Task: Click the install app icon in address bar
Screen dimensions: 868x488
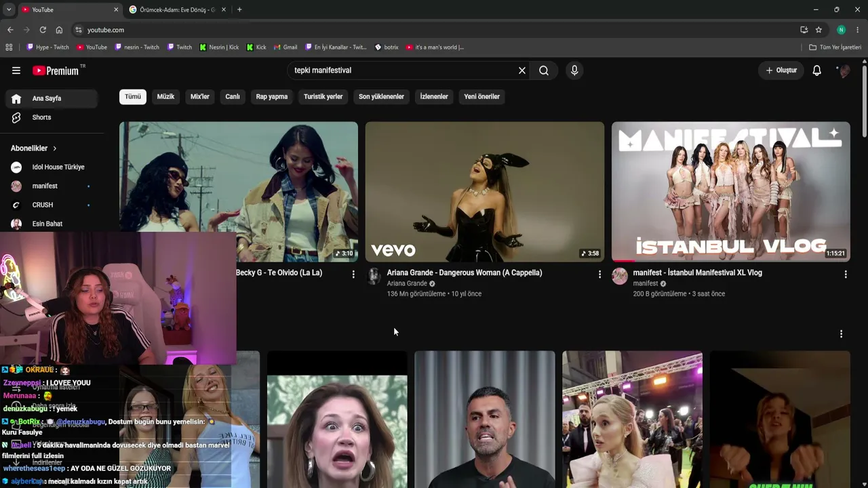Action: click(x=804, y=30)
